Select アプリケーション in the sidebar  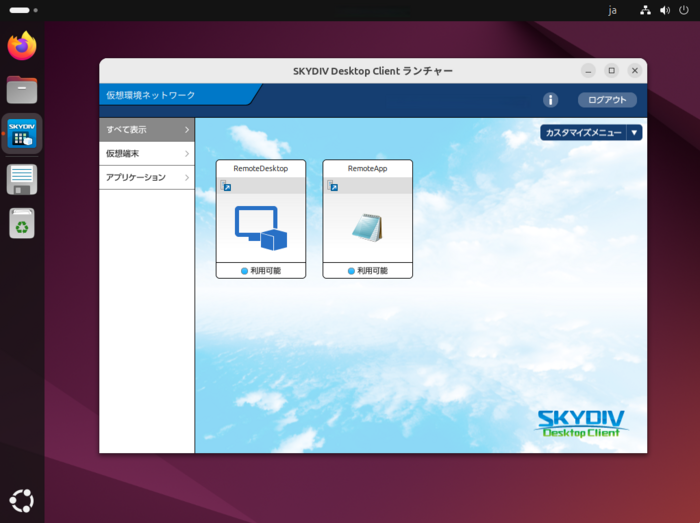147,178
